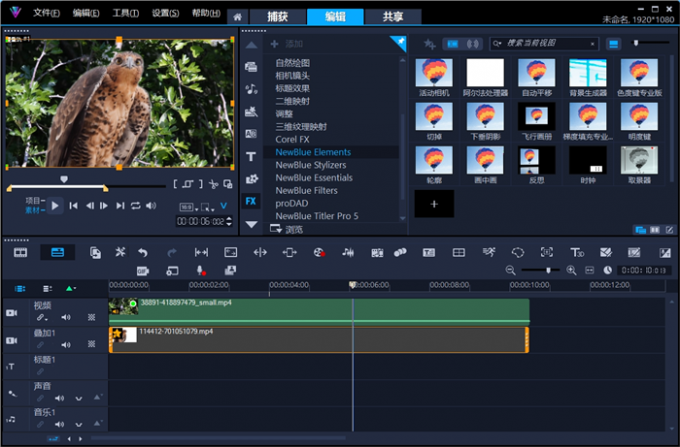Image resolution: width=680 pixels, height=447 pixels.
Task: Click the record voice-over microphone icon
Action: point(201,271)
